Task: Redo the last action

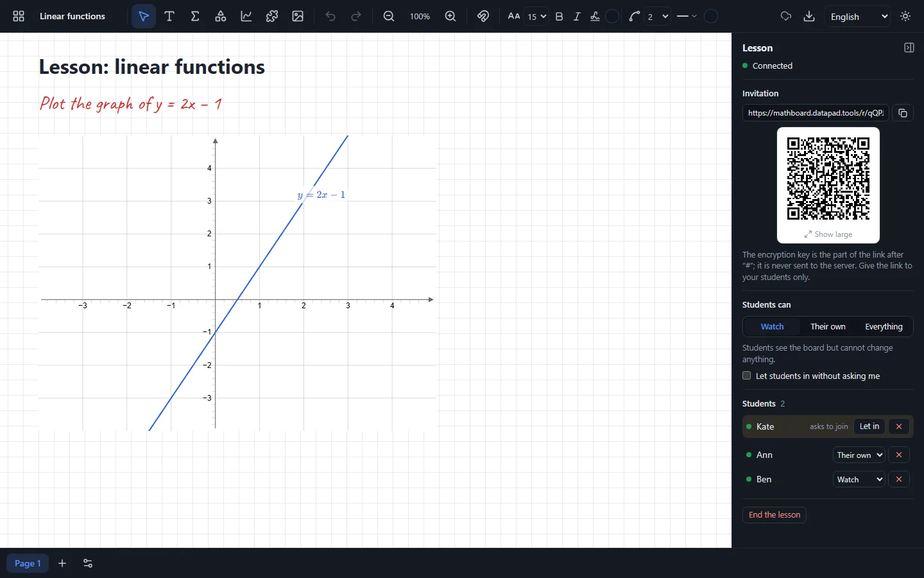Action: [x=356, y=16]
